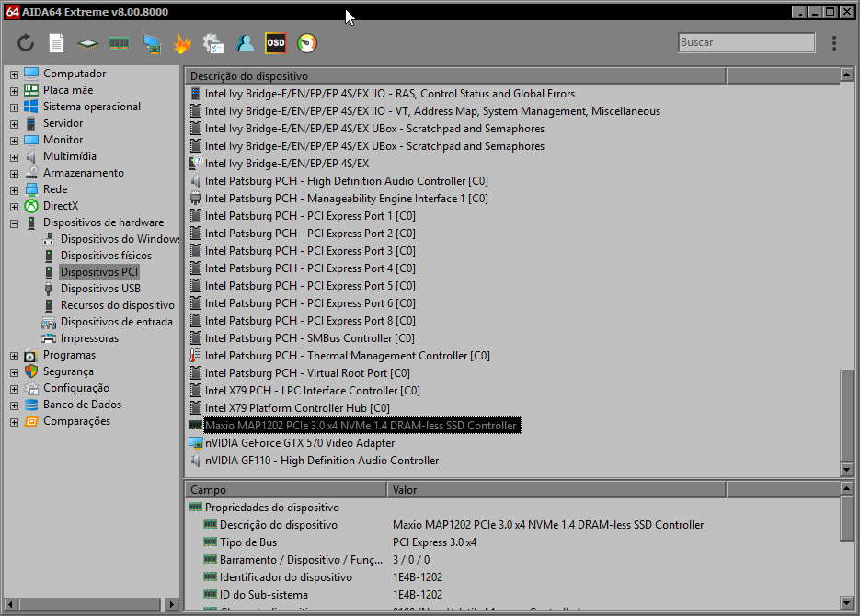Viewport: 860px width, 616px height.
Task: Select Patsburg SMBus Controller row
Action: click(309, 338)
